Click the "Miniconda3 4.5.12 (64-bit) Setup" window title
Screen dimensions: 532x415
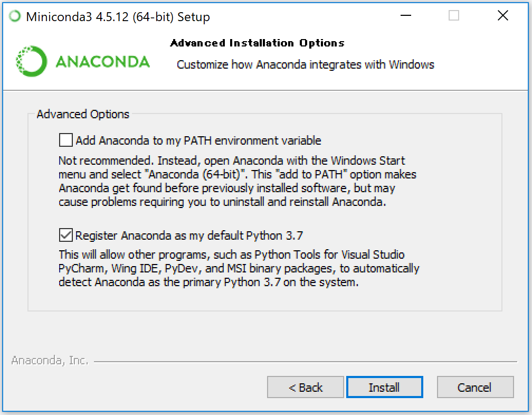pos(117,17)
